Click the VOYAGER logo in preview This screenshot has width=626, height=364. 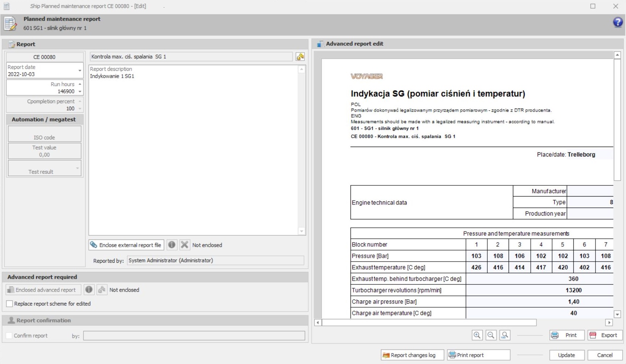click(x=367, y=76)
